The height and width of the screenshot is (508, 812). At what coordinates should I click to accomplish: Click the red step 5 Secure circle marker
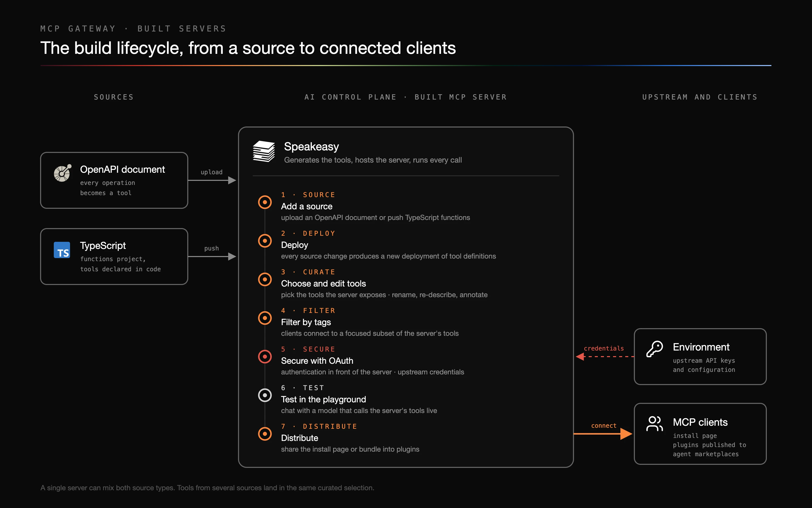(265, 356)
